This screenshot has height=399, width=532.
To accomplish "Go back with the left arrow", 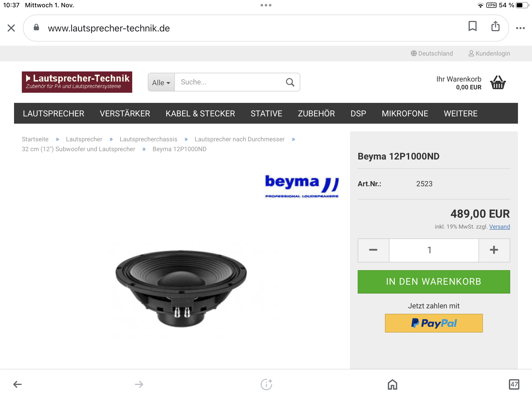I will pos(17,384).
